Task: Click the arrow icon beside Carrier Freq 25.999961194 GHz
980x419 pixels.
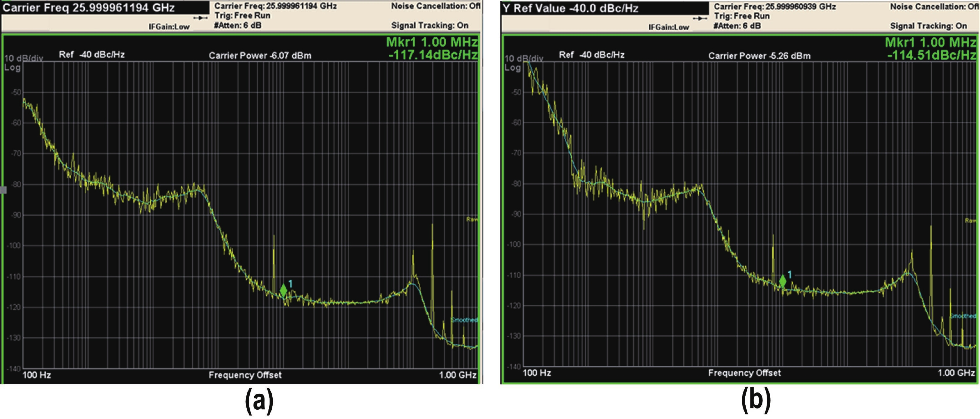Action: (x=200, y=18)
